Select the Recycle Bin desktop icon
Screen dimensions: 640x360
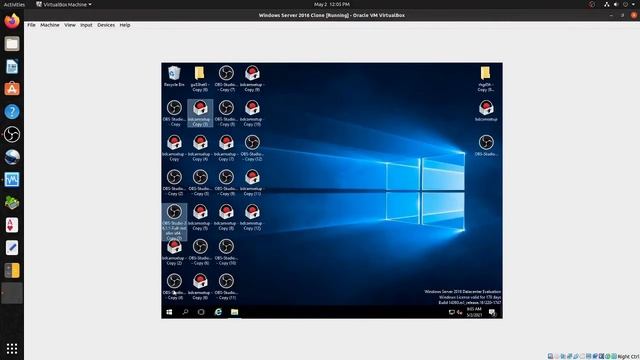pyautogui.click(x=174, y=76)
